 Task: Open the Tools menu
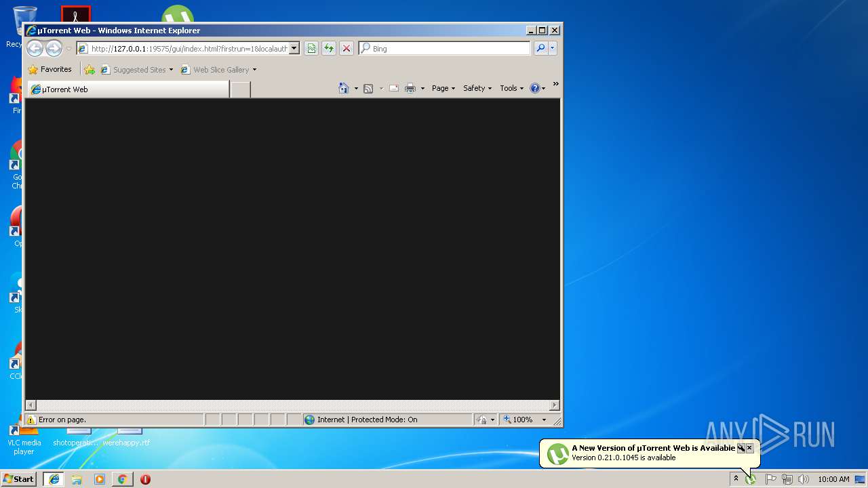tap(512, 88)
